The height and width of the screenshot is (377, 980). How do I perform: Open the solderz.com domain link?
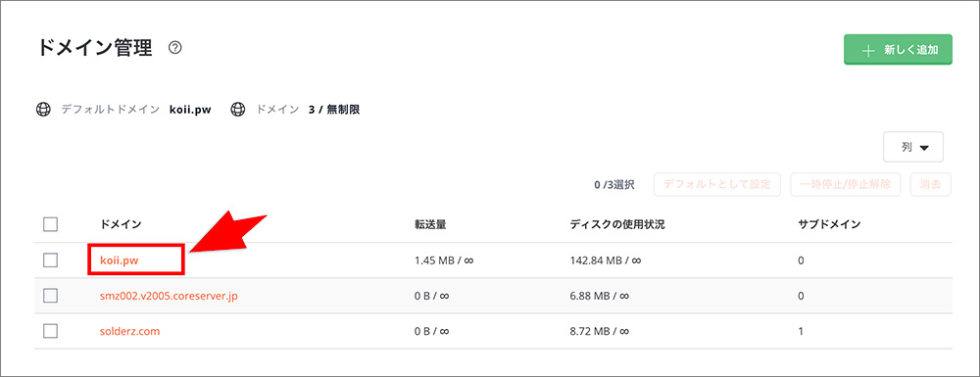point(130,331)
